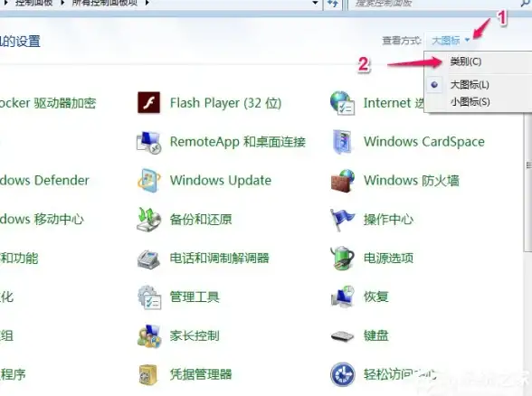Click the 所有控制面板项 breadcrumb
532x396 pixels.
(105, 3)
